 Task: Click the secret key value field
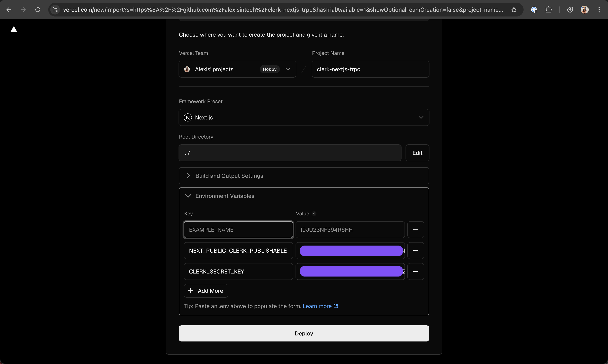[x=350, y=271]
